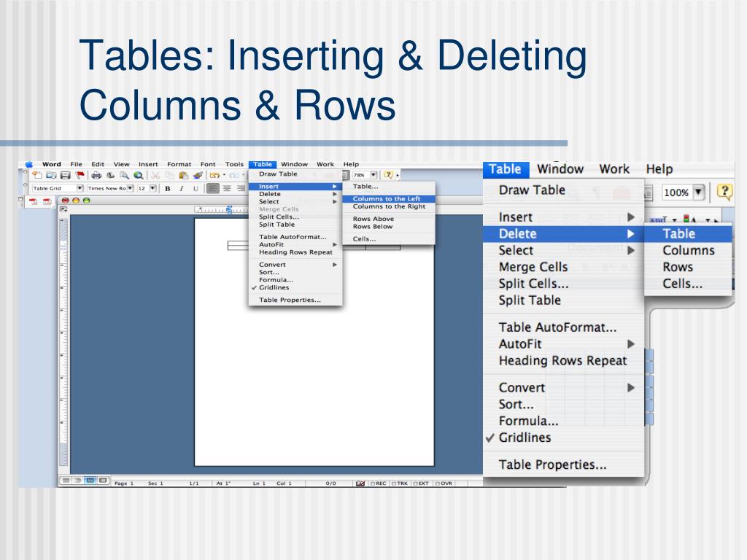The height and width of the screenshot is (560, 747).
Task: Open the Format menu in menu bar
Action: [179, 164]
